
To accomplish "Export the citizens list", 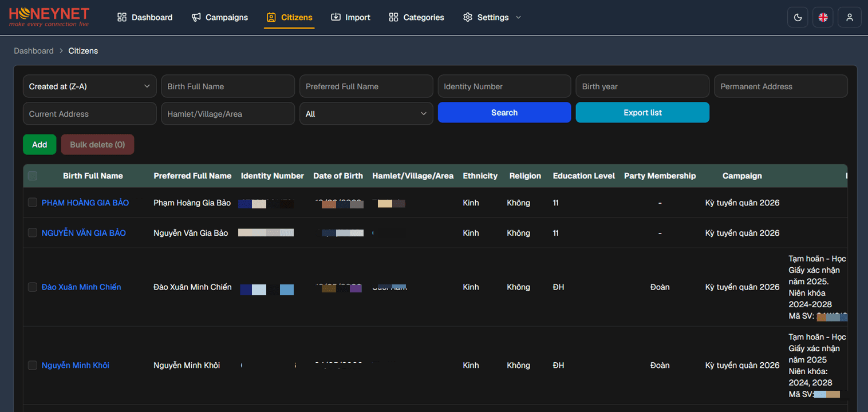I will pyautogui.click(x=642, y=113).
